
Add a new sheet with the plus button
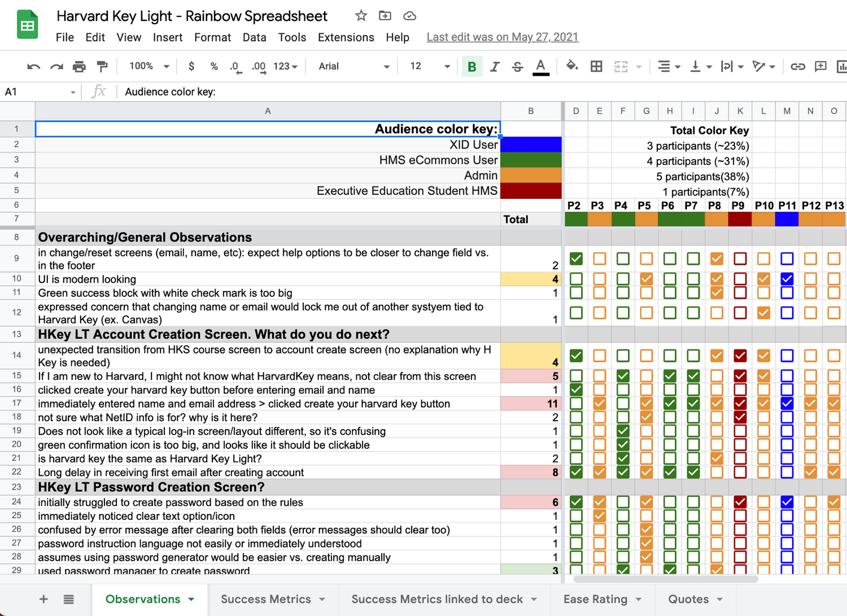[43, 599]
